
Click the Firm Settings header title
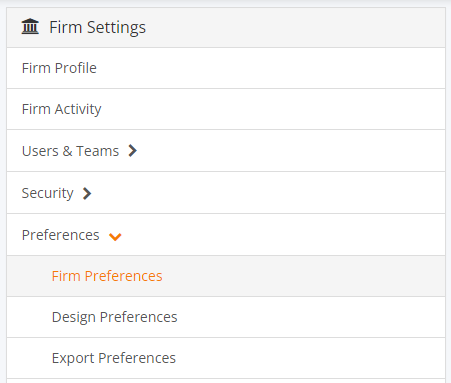97,27
